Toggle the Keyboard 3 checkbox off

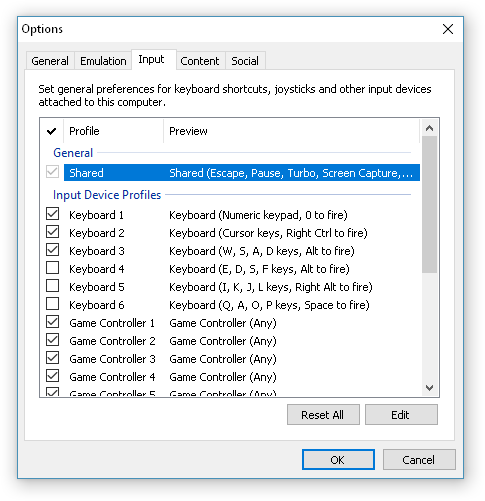[x=53, y=250]
